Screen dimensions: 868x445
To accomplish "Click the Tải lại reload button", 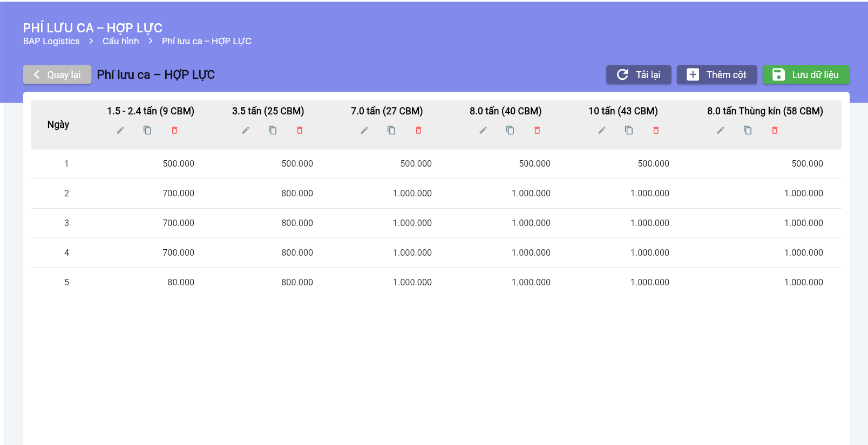I will 638,75.
